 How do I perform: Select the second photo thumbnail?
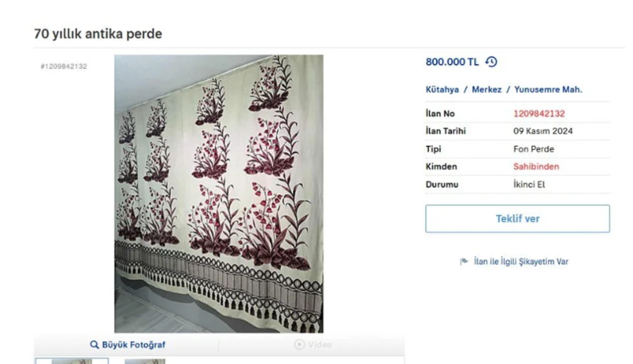coord(145,361)
